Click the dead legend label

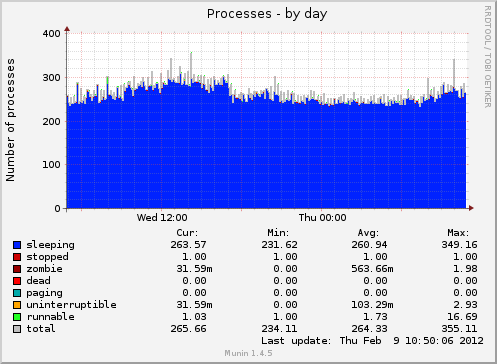[x=38, y=281]
